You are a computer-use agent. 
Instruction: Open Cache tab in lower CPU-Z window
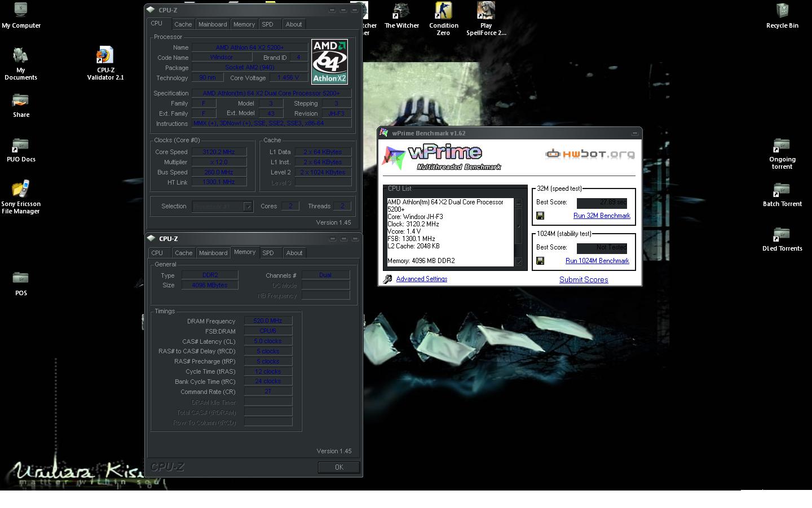[183, 253]
